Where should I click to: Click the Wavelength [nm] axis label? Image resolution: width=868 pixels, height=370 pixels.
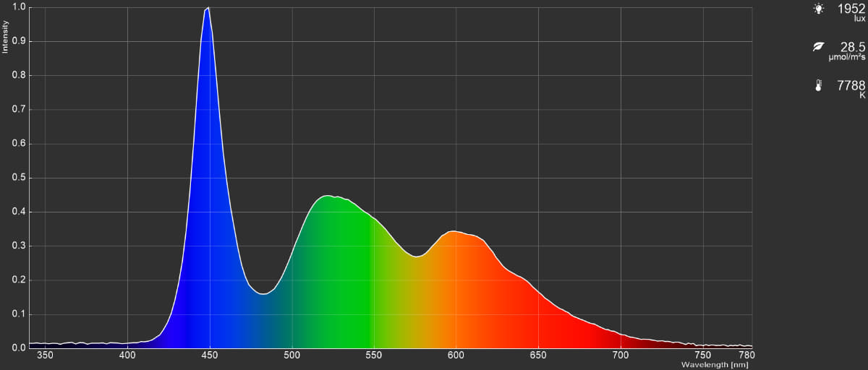[x=714, y=365]
